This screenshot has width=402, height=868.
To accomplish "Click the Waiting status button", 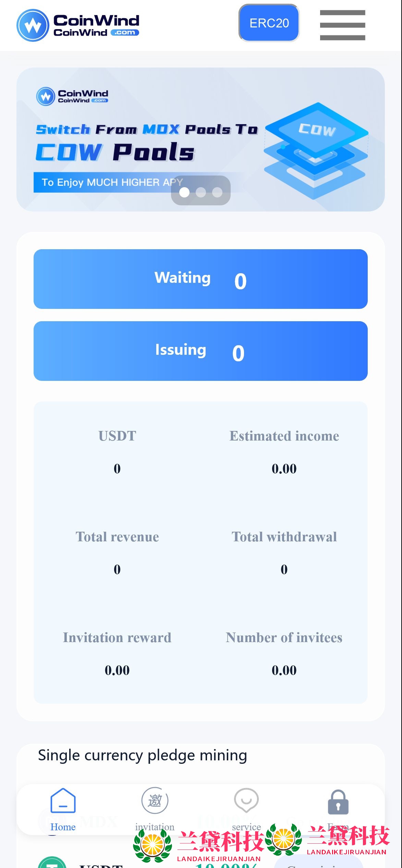I will coord(200,279).
